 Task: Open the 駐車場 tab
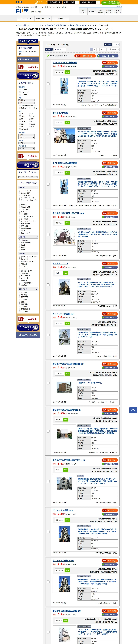coord(60,18)
